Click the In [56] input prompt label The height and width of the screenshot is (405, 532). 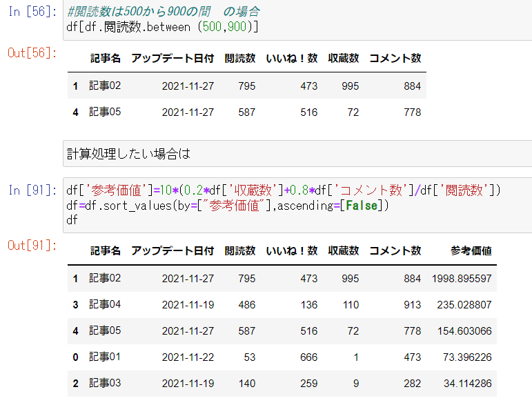point(32,12)
